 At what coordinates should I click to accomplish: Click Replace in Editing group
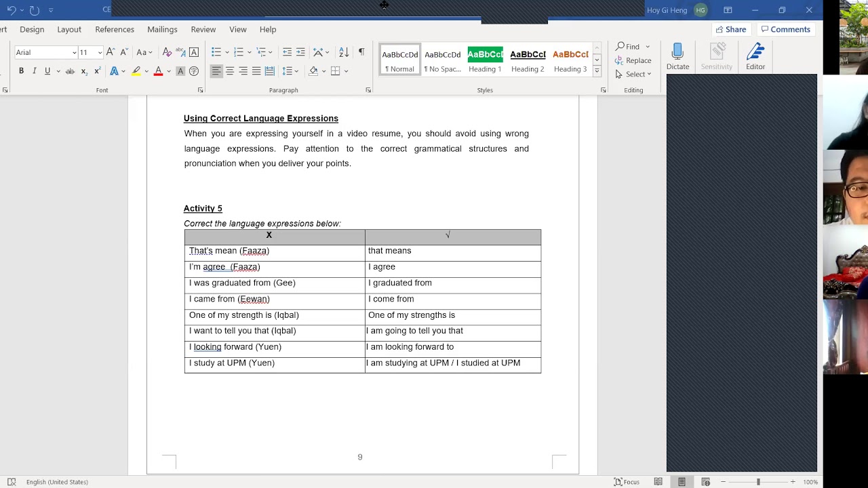pyautogui.click(x=633, y=60)
